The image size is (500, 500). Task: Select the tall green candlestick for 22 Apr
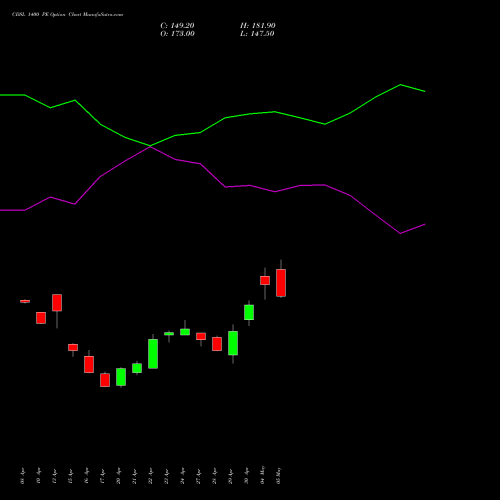[153, 354]
